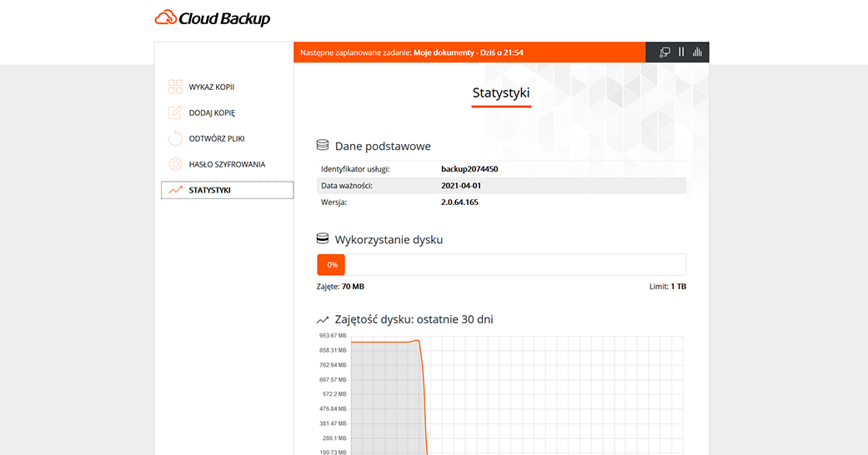Viewport: 868px width, 455px height.
Task: Click the orange next scheduled task banner
Action: point(469,52)
